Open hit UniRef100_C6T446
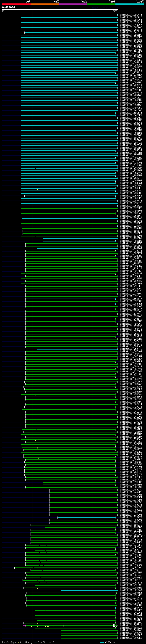 click(131, 27)
